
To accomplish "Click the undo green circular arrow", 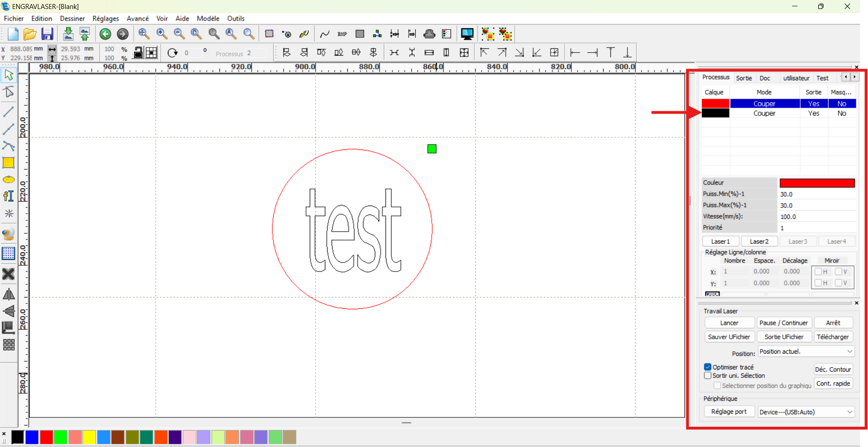I will (105, 34).
